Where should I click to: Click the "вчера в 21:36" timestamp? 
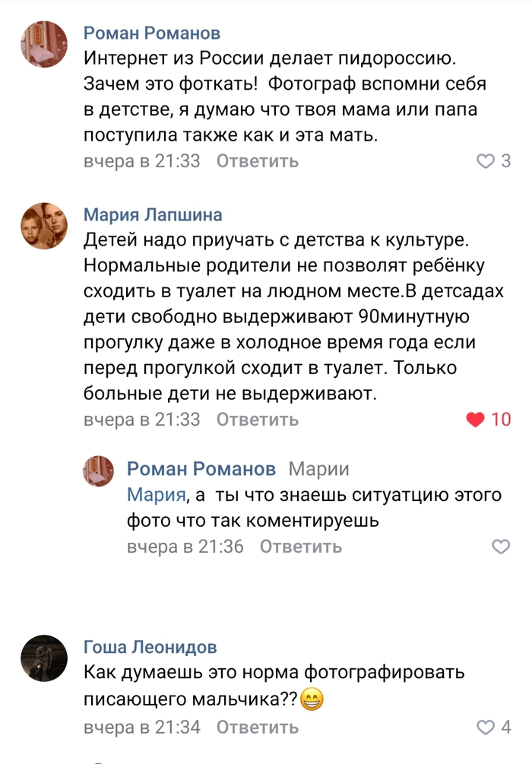[185, 547]
